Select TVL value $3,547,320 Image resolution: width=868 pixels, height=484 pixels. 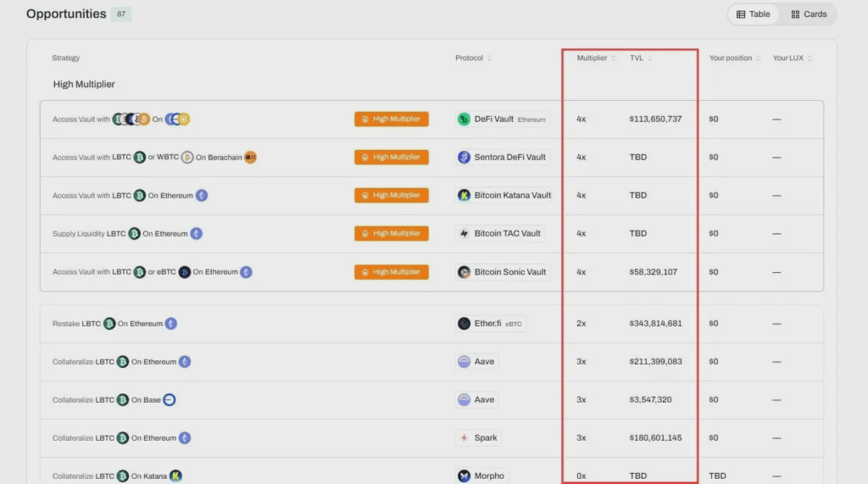coord(650,400)
